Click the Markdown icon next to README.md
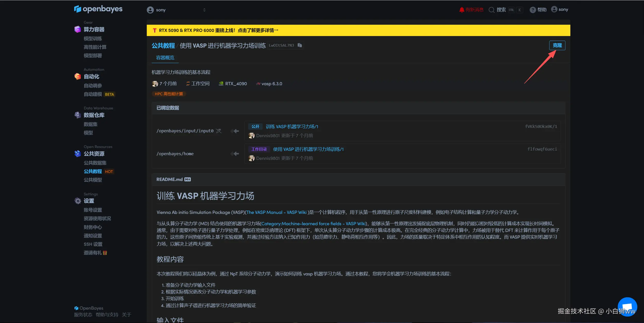The height and width of the screenshot is (323, 644). pyautogui.click(x=187, y=179)
